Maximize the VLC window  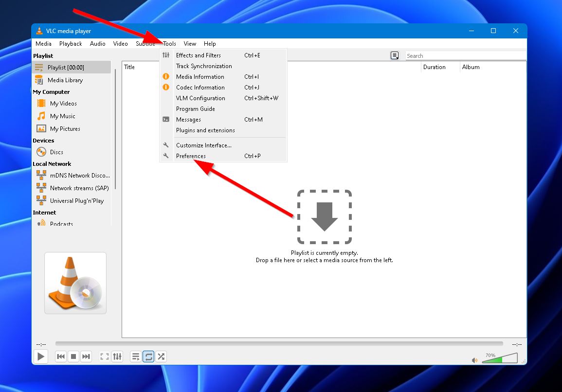click(x=493, y=31)
